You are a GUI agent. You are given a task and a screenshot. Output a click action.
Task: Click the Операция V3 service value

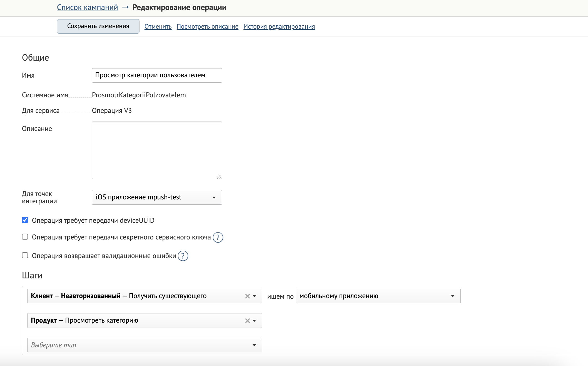(112, 111)
